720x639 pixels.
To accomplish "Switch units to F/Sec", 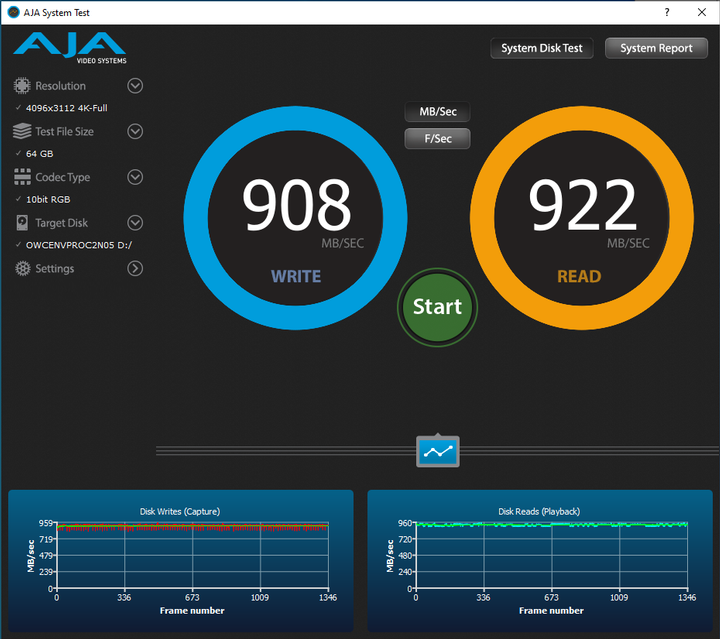I will (x=437, y=139).
